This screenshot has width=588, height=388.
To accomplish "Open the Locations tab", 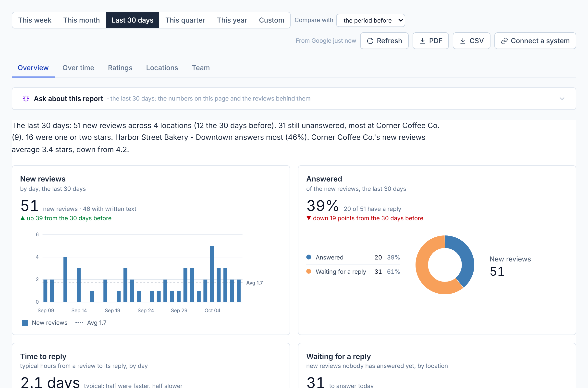I will 162,68.
